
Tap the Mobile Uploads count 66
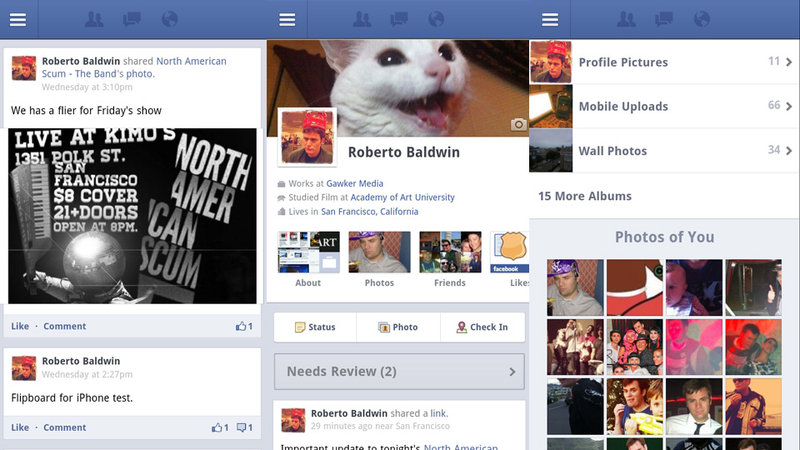point(774,105)
